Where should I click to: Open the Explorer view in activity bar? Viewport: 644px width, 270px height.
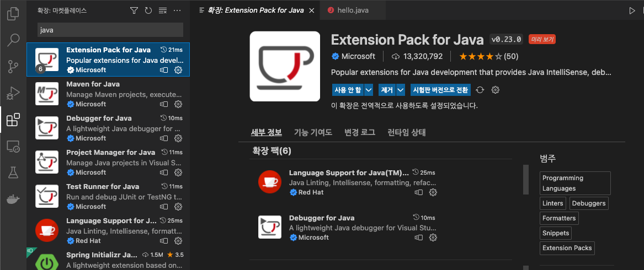13,14
